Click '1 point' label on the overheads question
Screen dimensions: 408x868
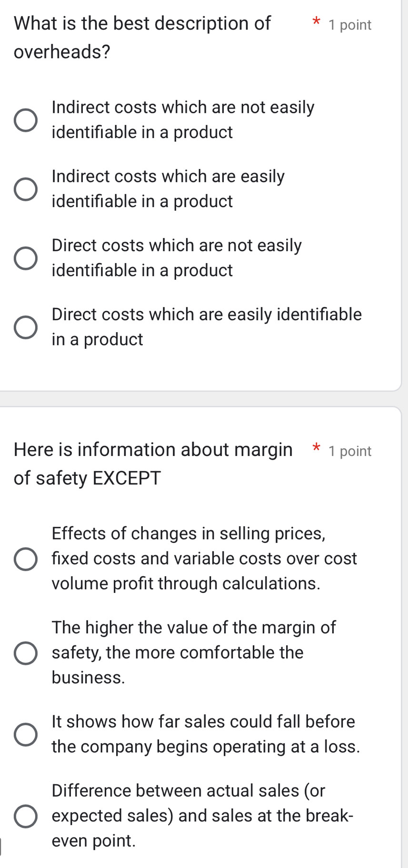tap(350, 25)
